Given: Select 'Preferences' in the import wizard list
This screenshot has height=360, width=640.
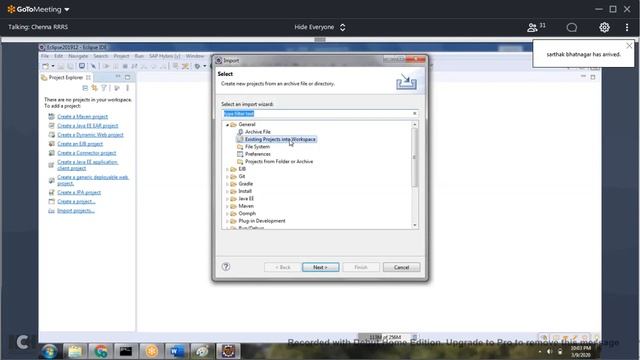Looking at the screenshot, I should point(258,154).
